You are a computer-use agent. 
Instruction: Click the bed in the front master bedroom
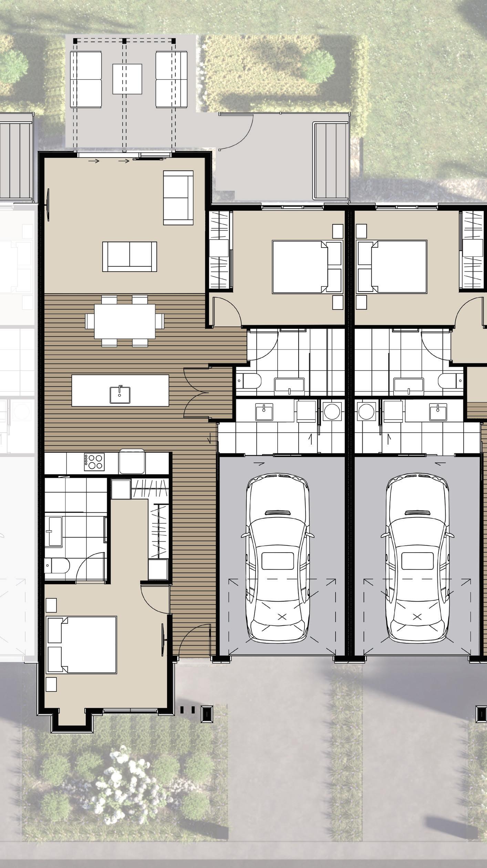[82, 645]
